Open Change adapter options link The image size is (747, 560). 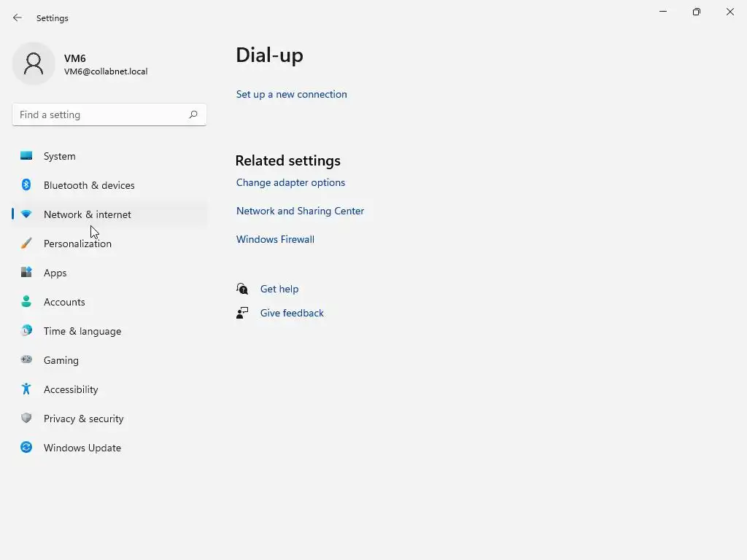click(290, 182)
